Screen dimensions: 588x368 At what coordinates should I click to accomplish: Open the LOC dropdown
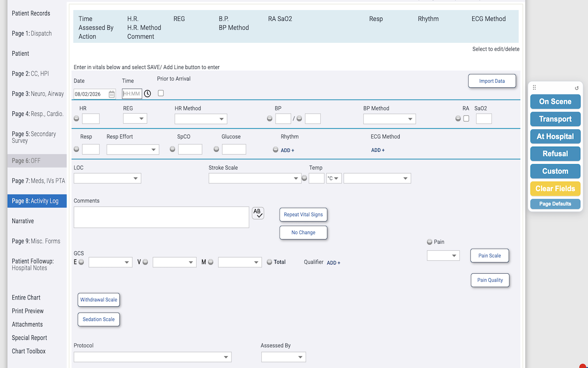(107, 178)
